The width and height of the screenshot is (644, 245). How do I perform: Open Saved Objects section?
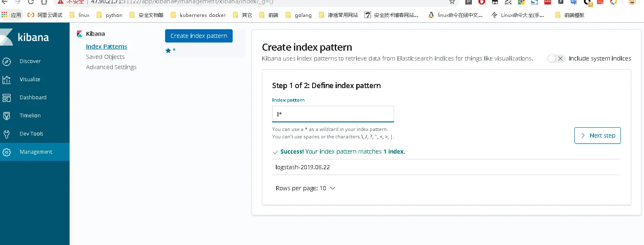[105, 57]
